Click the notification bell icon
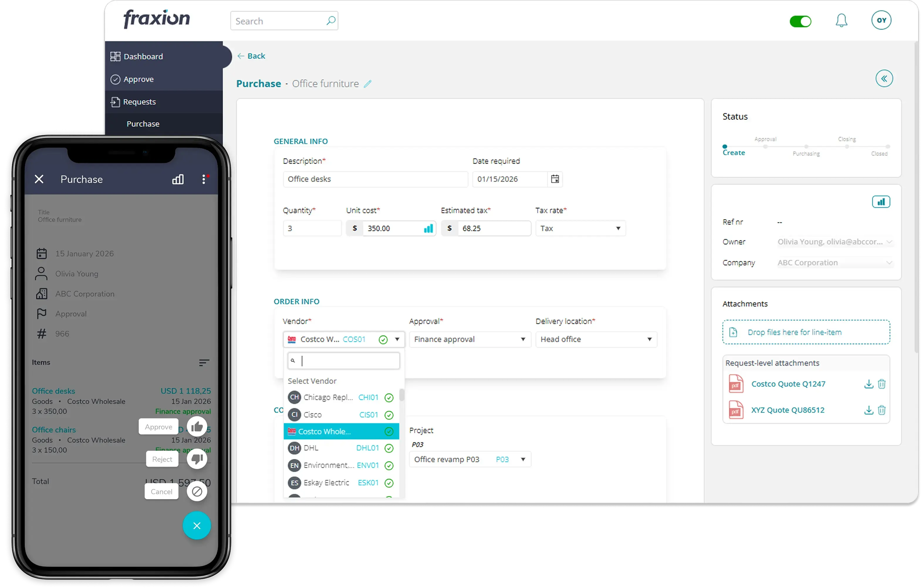Screen dimensions: 921x588 841,21
